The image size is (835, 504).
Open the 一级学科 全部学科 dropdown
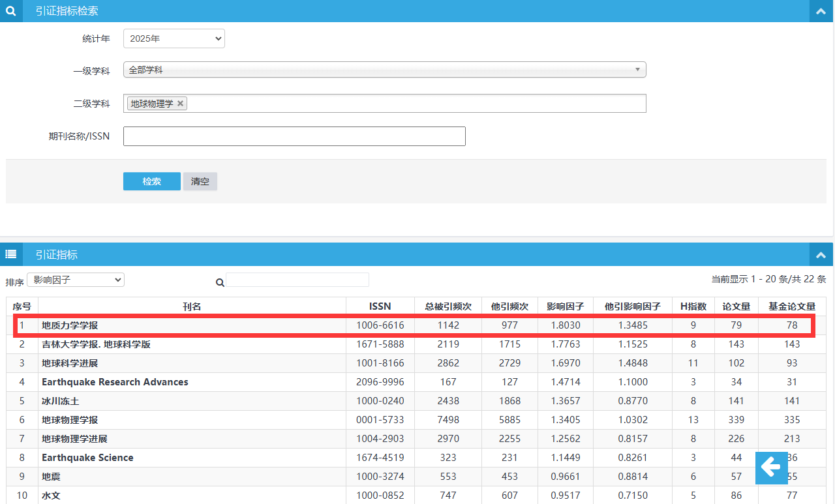(x=385, y=70)
